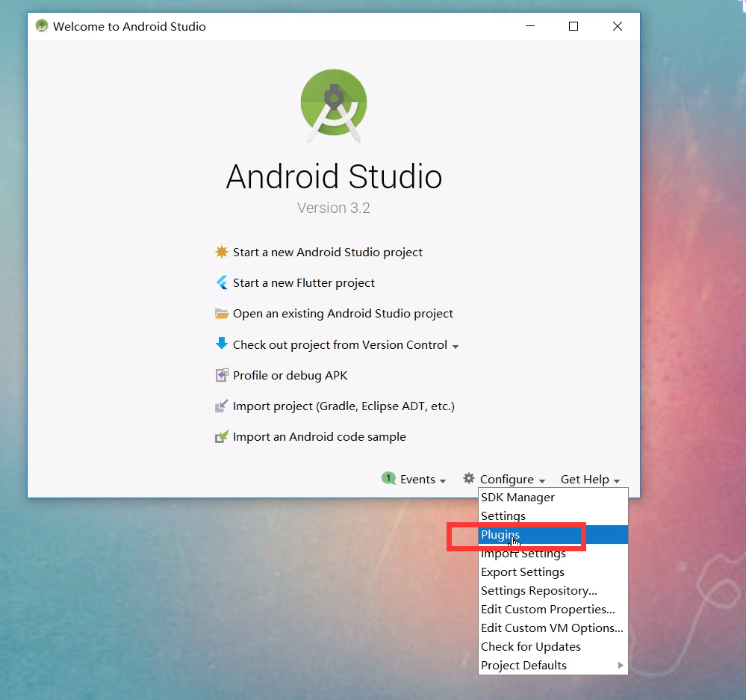Screen dimensions: 746x700
Task: Choose Import an Android code sample
Action: 320,437
